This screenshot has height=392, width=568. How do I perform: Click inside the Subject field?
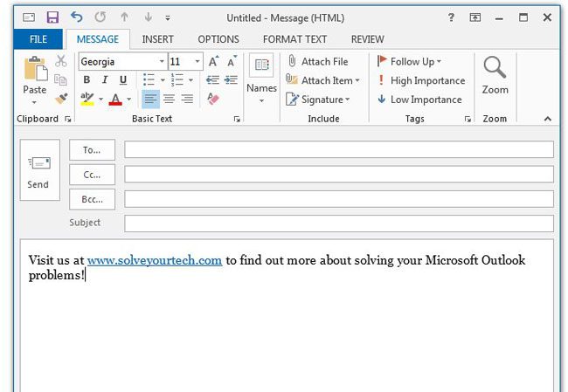click(338, 224)
